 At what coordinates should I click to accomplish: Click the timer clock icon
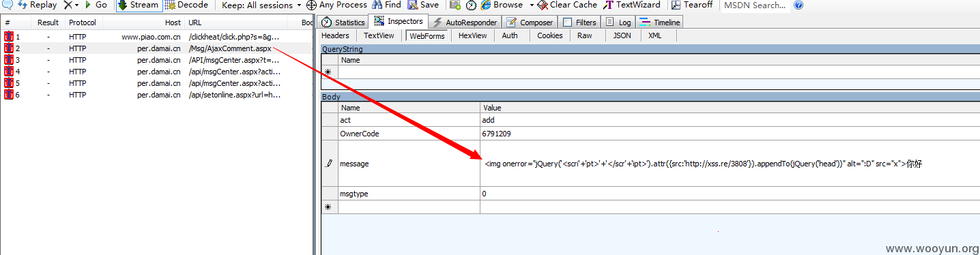click(x=472, y=5)
